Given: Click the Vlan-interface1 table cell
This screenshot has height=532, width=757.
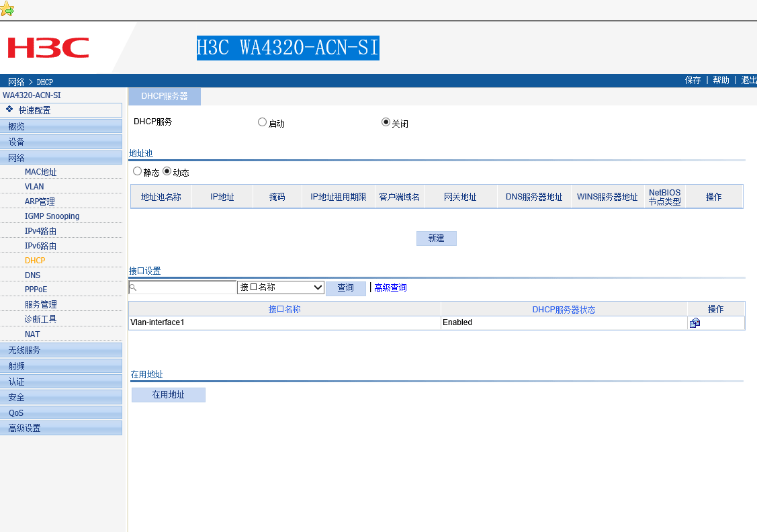Looking at the screenshot, I should [285, 322].
